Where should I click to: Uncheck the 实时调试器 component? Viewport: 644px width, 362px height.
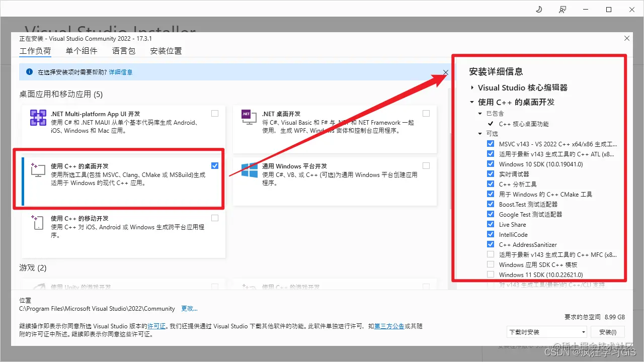491,174
